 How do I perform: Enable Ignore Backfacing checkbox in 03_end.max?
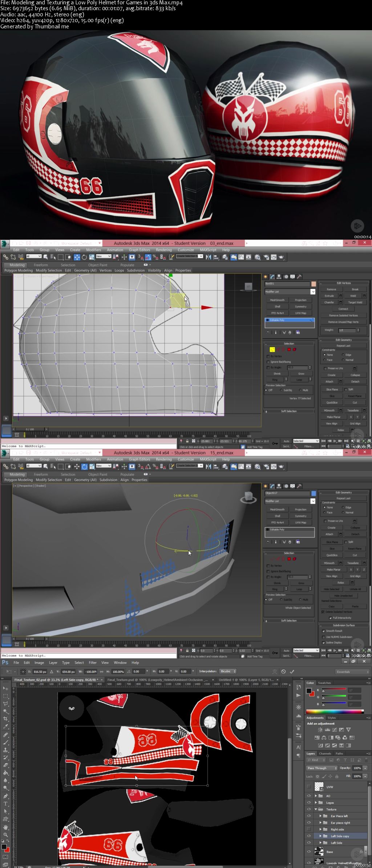tap(268, 362)
